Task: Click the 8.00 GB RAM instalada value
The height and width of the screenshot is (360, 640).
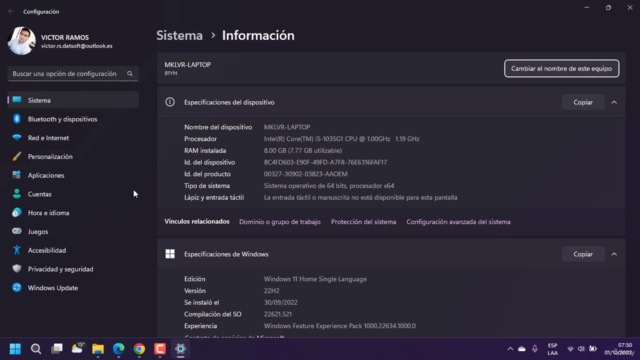Action: coord(303,151)
